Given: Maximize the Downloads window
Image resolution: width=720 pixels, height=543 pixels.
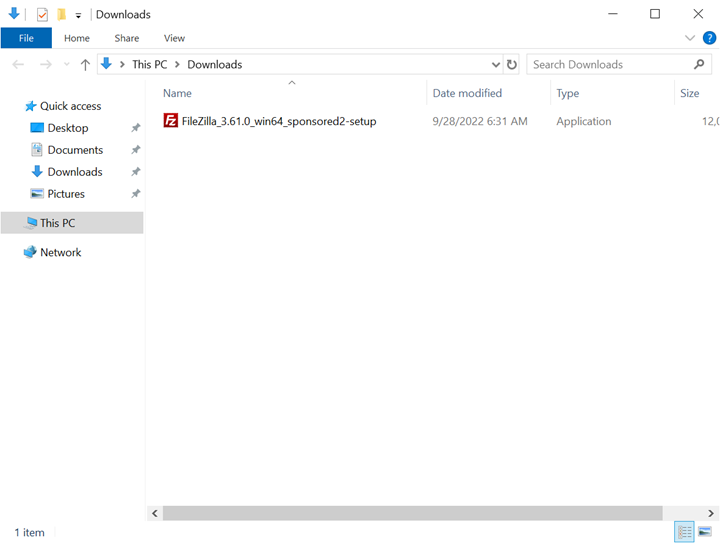Looking at the screenshot, I should point(655,14).
